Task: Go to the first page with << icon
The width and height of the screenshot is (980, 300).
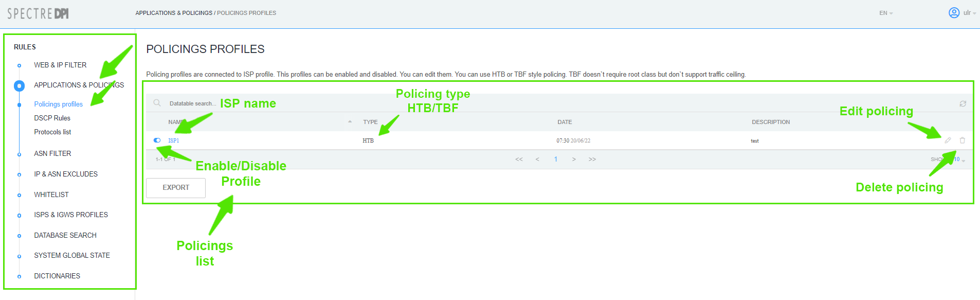Action: tap(519, 160)
